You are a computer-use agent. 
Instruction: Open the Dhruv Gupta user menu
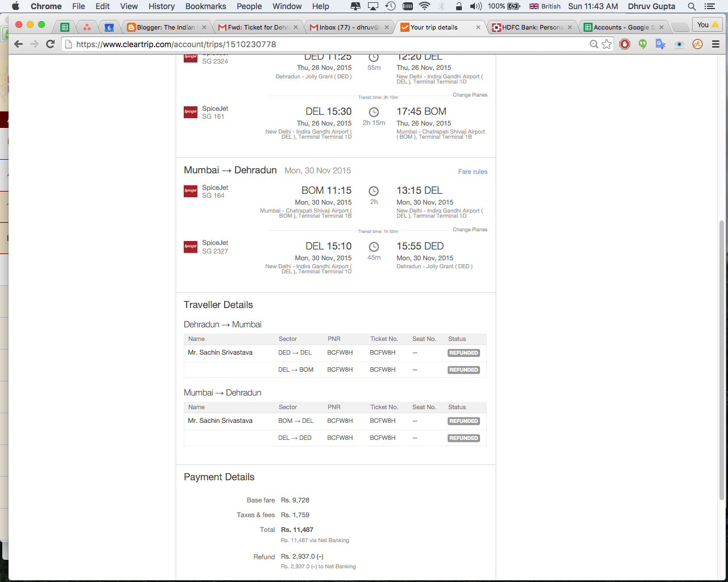pyautogui.click(x=651, y=6)
